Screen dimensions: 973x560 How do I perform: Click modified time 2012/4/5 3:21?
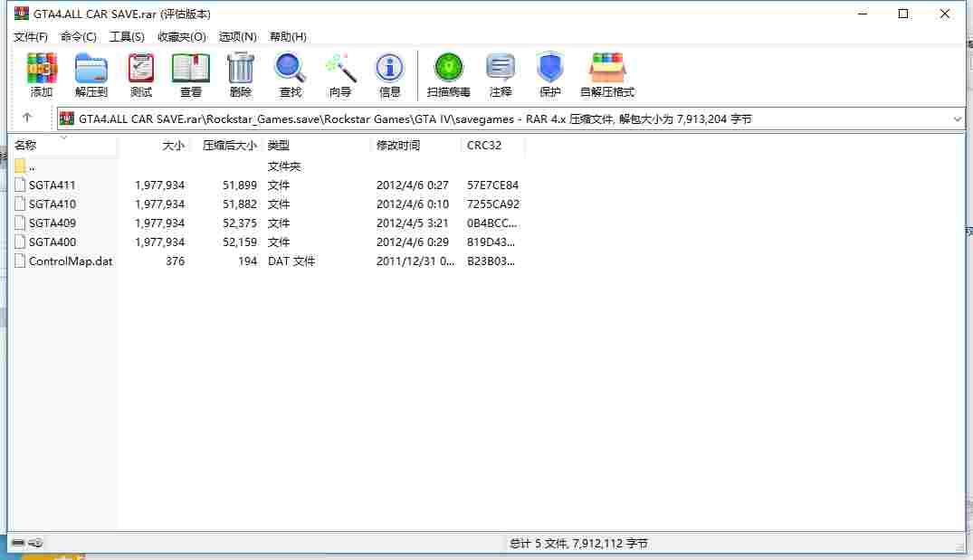pos(412,223)
